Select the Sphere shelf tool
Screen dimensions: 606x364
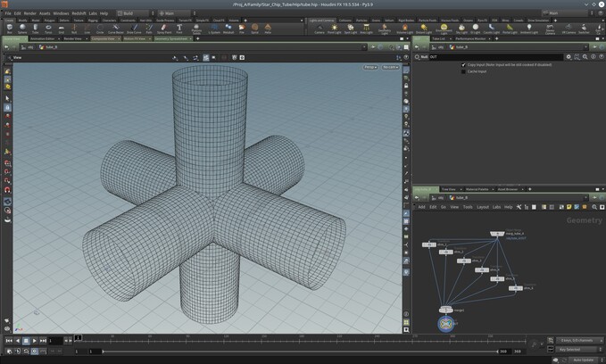point(22,29)
